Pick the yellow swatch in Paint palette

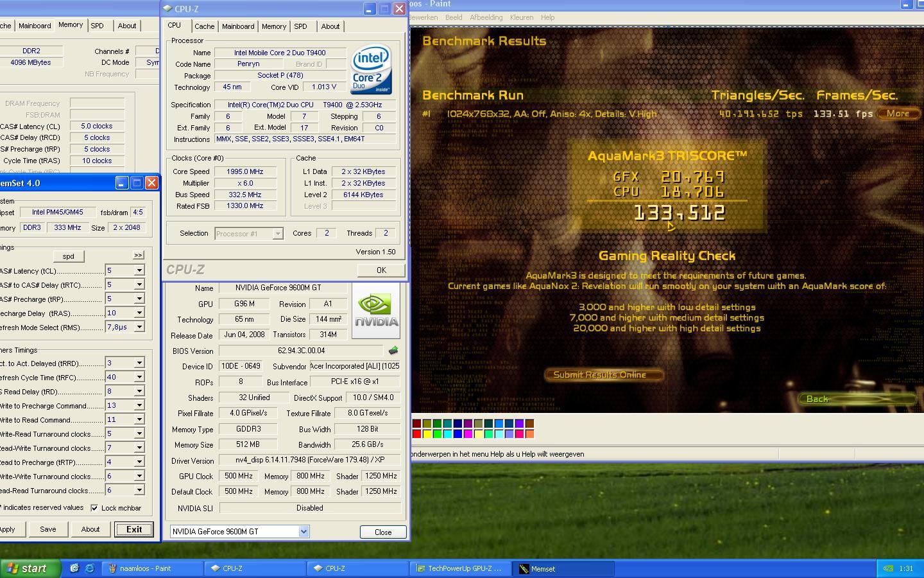click(427, 434)
